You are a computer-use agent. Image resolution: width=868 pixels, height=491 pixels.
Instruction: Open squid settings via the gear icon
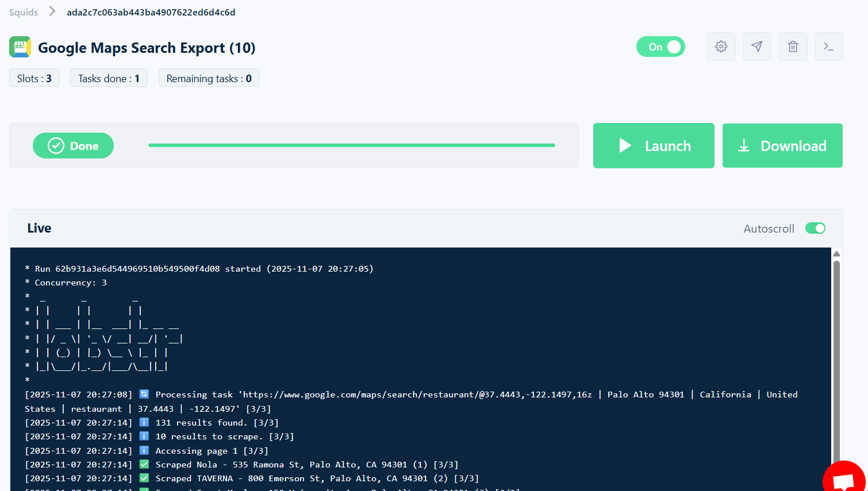click(721, 47)
